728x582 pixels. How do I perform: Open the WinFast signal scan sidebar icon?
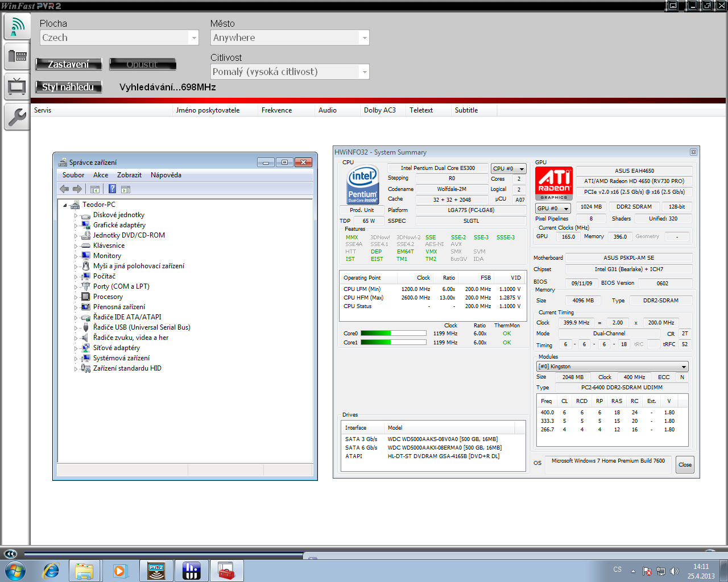click(17, 26)
